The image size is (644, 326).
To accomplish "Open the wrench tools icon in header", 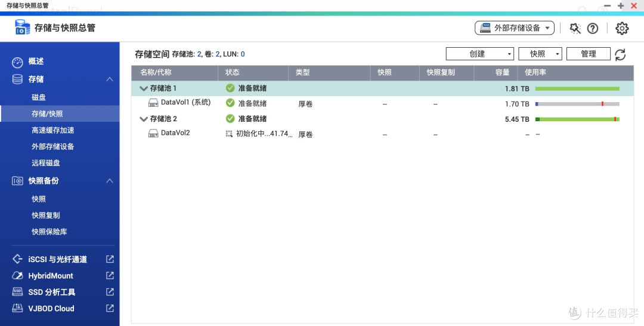I will (x=575, y=28).
